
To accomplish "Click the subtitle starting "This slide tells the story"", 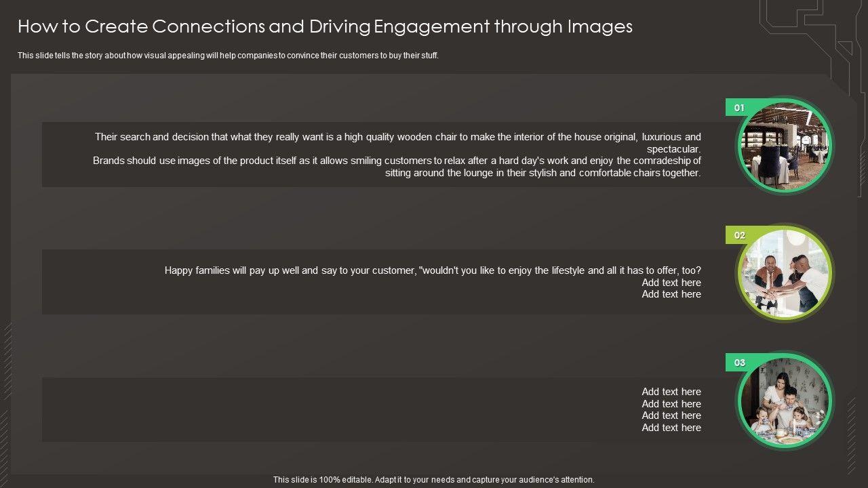I will (228, 56).
